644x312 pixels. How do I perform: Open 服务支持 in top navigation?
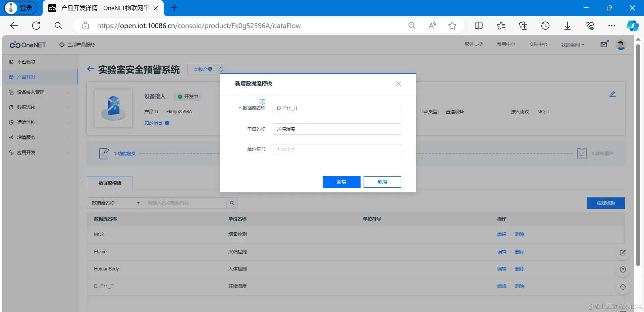pos(474,44)
